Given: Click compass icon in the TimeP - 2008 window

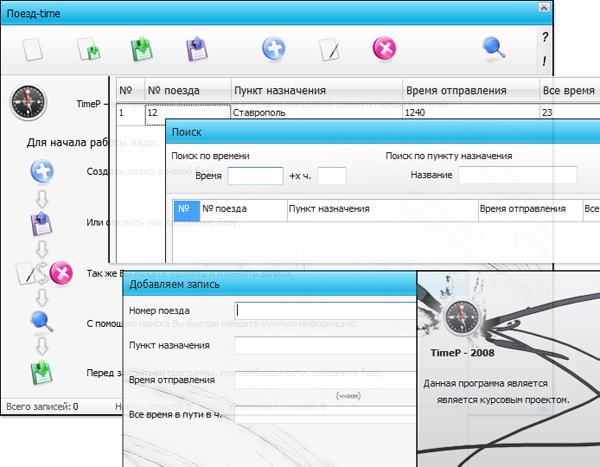Looking at the screenshot, I should coord(462,317).
